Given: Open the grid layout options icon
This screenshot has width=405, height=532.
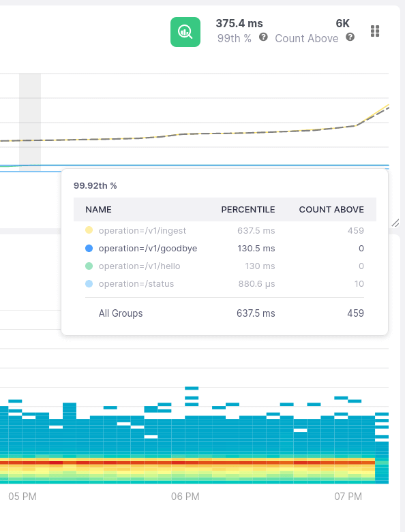Looking at the screenshot, I should pyautogui.click(x=375, y=31).
